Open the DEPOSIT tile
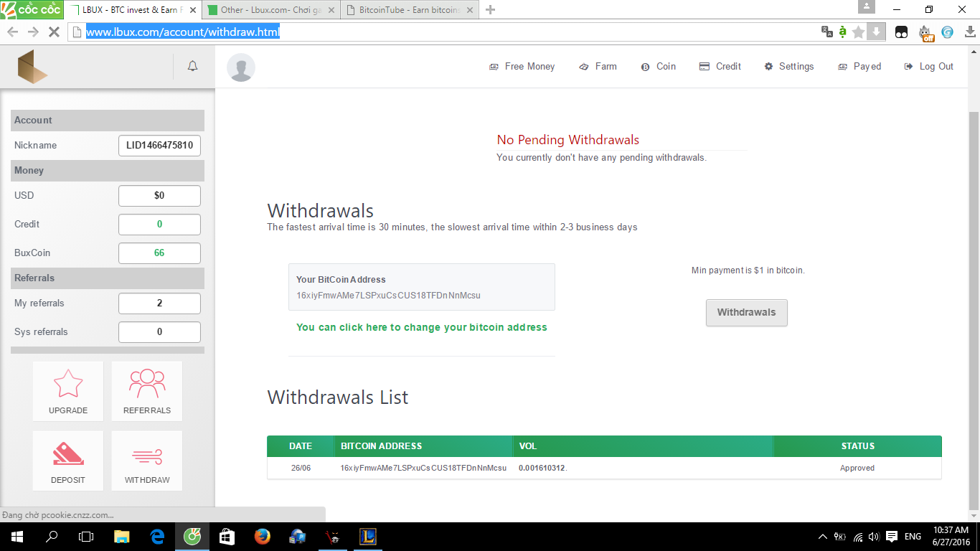 click(68, 461)
